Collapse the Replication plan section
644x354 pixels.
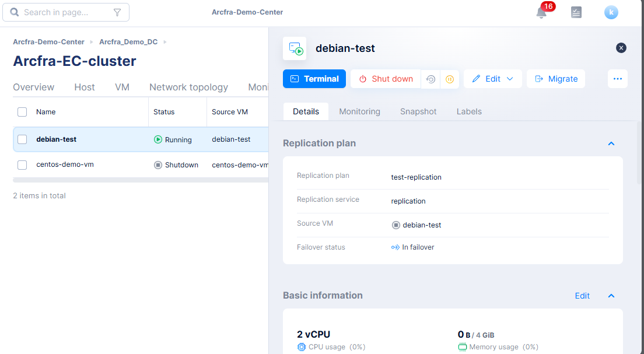coord(611,143)
